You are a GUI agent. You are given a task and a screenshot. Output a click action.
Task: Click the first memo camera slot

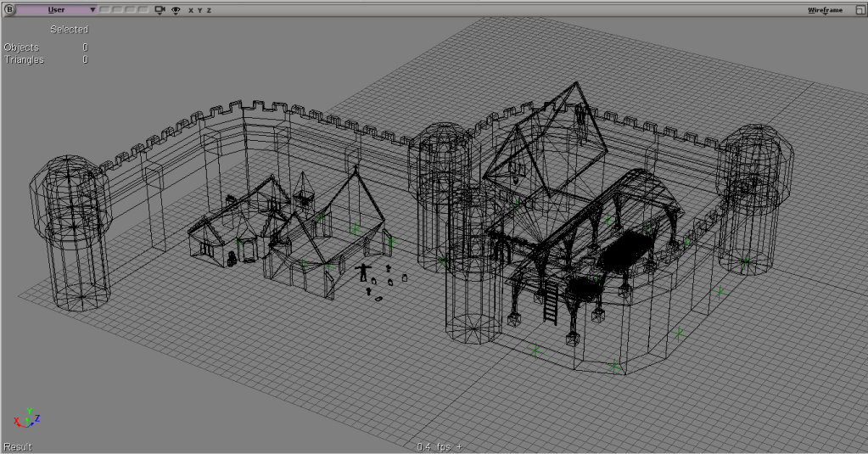[104, 9]
